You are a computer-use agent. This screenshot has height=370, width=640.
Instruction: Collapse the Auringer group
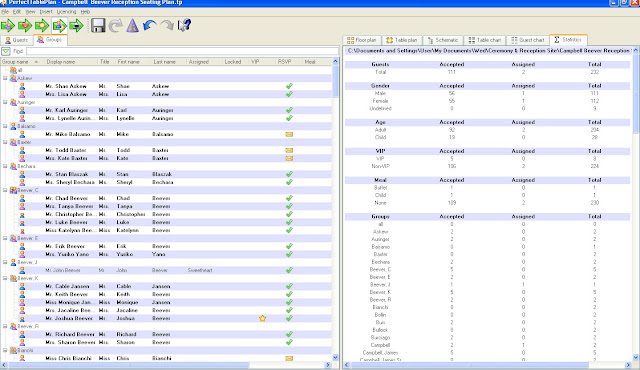pos(5,102)
